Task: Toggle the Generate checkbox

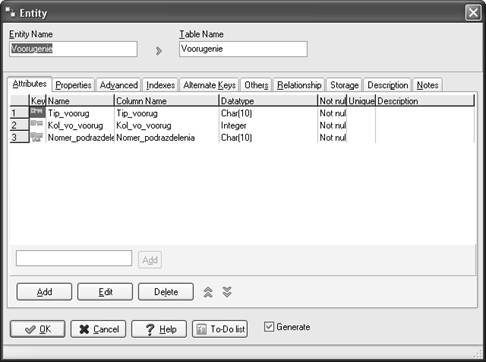Action: click(x=269, y=327)
